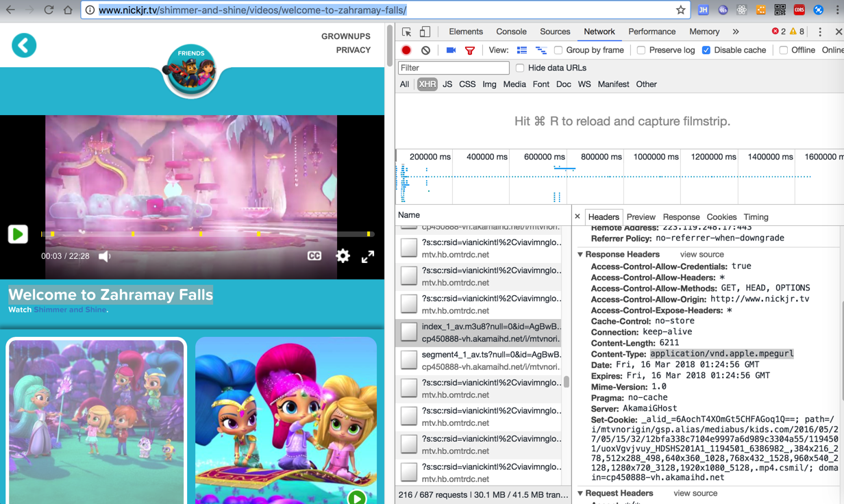Click the browser forward arrow

tap(29, 10)
